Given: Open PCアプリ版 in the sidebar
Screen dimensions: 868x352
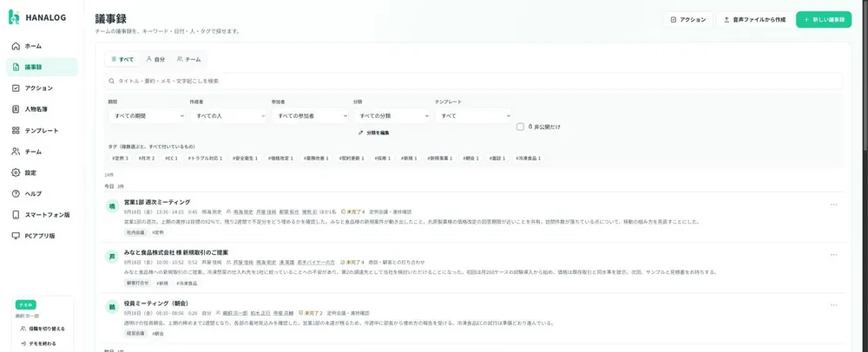Looking at the screenshot, I should click(42, 236).
